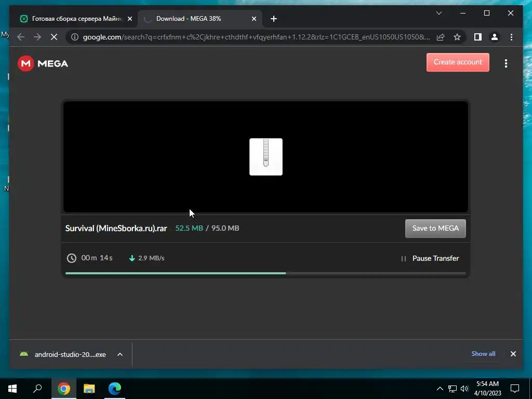Click Chrome icon in taskbar
This screenshot has width=532, height=399.
click(x=64, y=389)
